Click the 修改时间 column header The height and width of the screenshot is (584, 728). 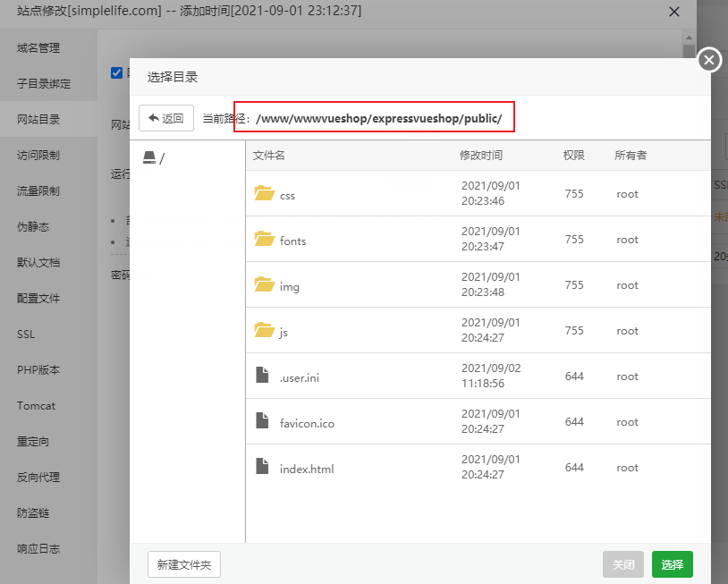click(481, 155)
